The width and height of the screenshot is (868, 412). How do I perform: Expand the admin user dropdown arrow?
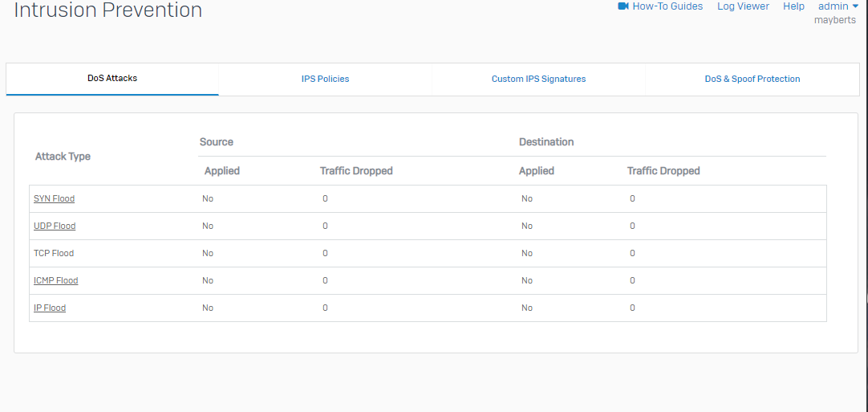855,6
